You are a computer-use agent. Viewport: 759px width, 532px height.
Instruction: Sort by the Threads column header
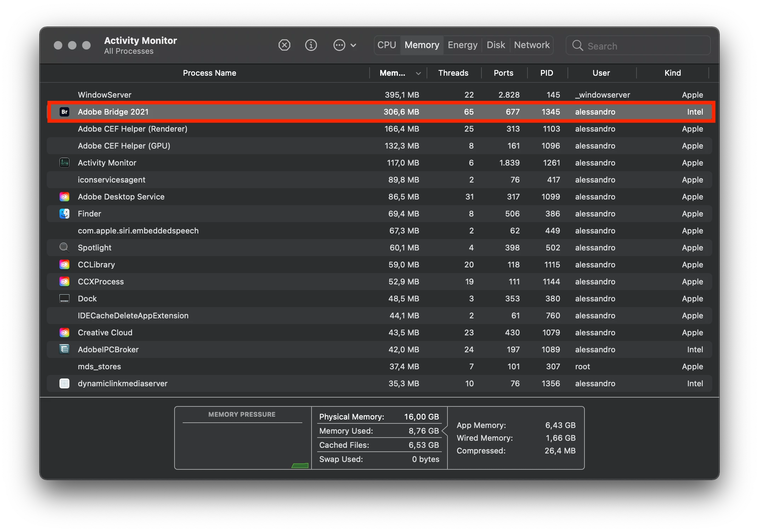pos(453,73)
